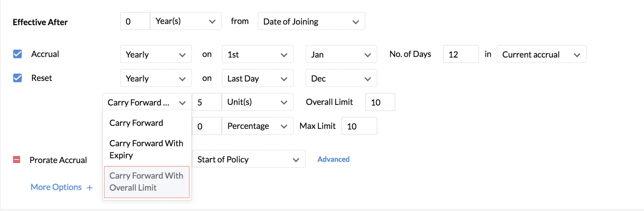
Task: Click the plus icon beside More Options
Action: [x=90, y=188]
